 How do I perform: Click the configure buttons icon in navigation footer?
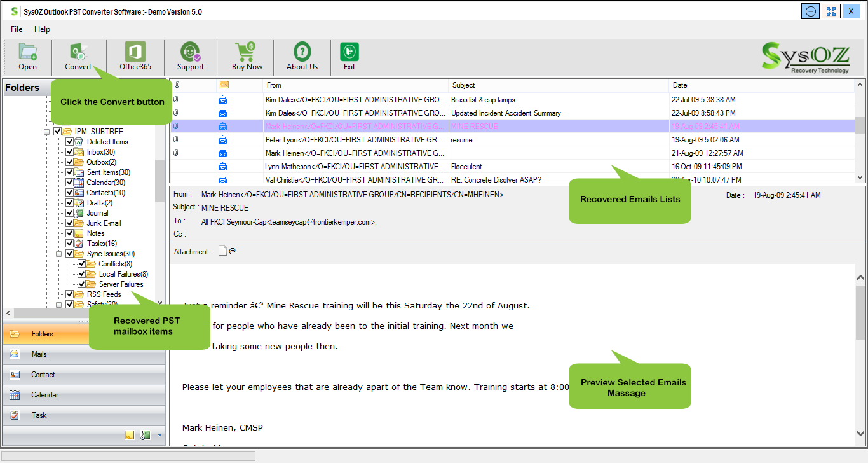click(x=146, y=435)
